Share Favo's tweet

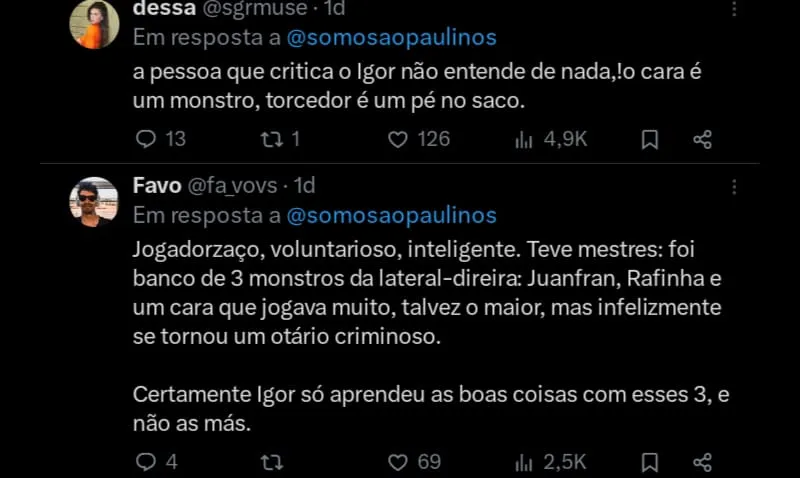click(702, 461)
